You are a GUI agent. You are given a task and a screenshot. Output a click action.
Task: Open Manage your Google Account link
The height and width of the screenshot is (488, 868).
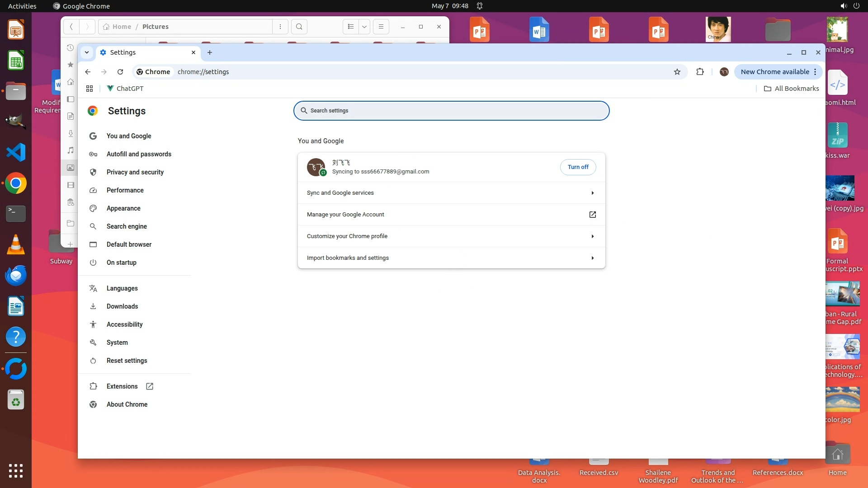click(x=451, y=215)
